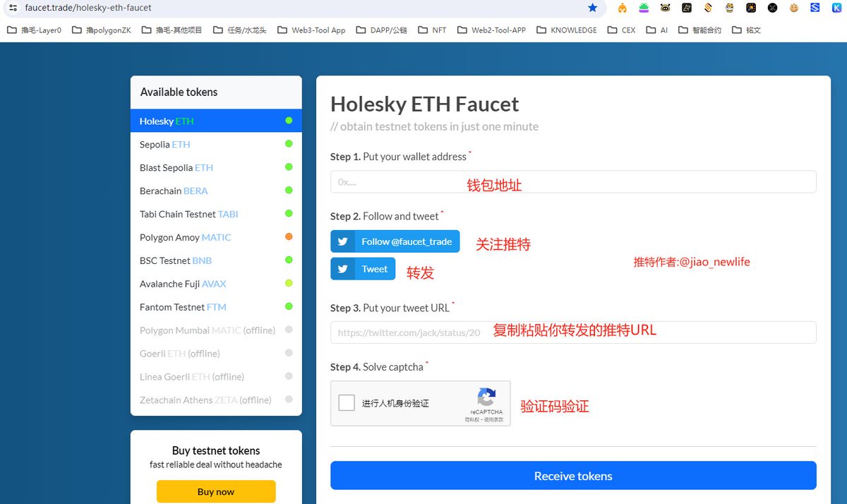
Task: Click the Twitter bird on Tweet button
Action: coord(342,269)
